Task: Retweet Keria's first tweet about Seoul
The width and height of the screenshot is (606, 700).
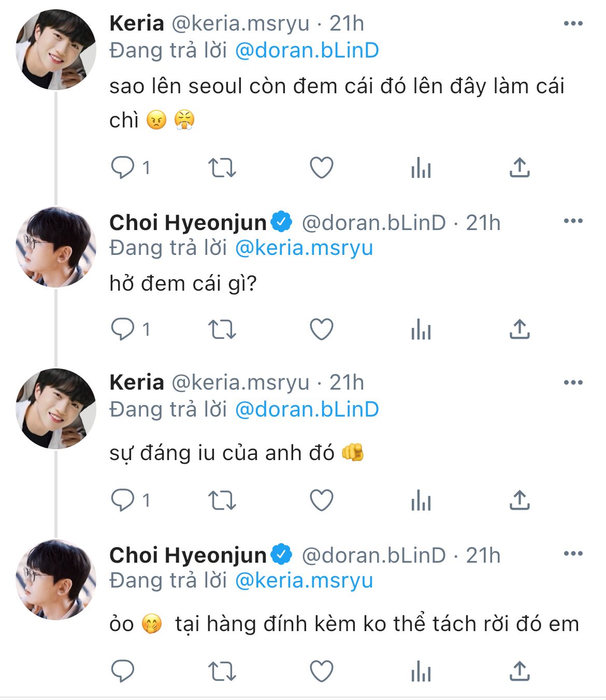Action: (222, 167)
